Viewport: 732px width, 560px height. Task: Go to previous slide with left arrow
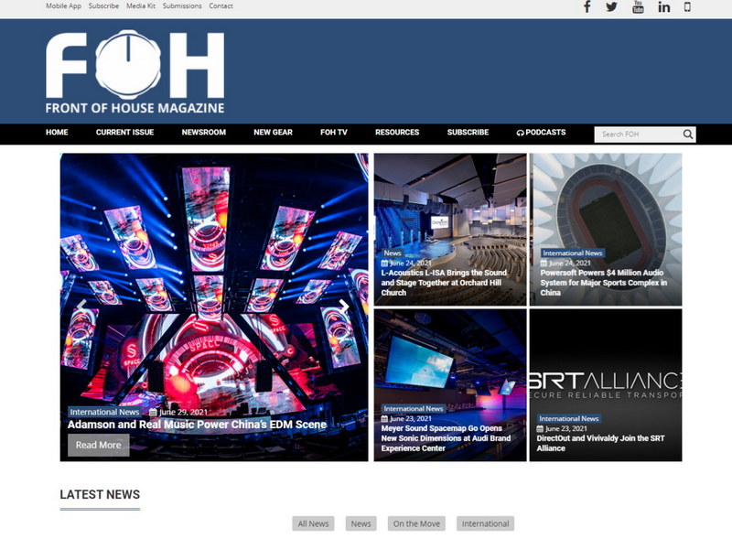[81, 307]
